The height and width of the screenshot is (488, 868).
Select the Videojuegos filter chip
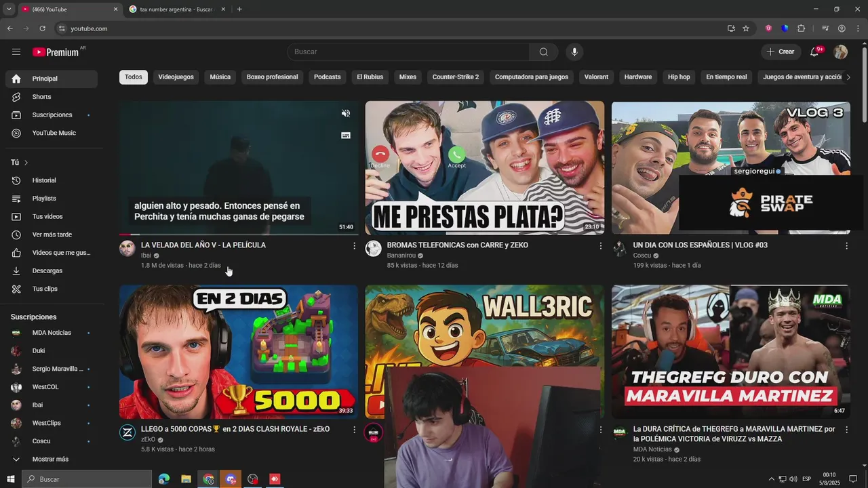[176, 77]
